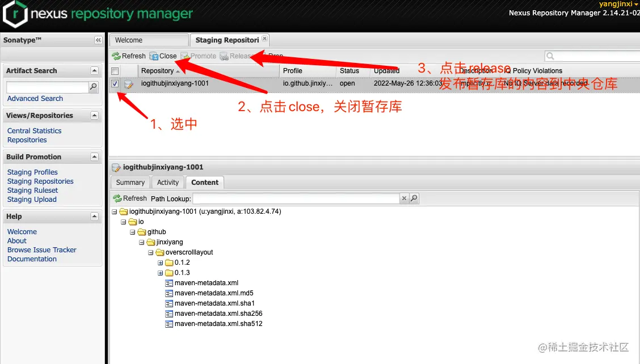Clear the Path Lookup field
Viewport: 640px width, 364px height.
coord(404,198)
